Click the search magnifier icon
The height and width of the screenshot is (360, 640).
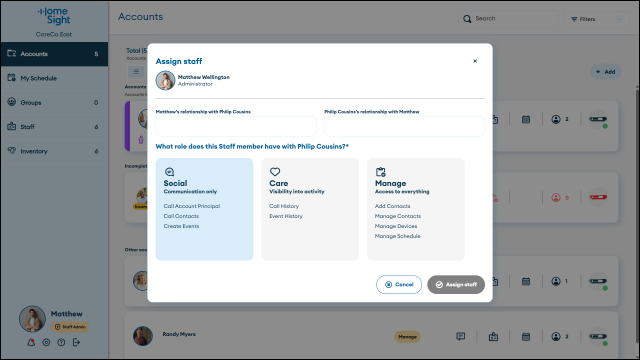click(467, 19)
